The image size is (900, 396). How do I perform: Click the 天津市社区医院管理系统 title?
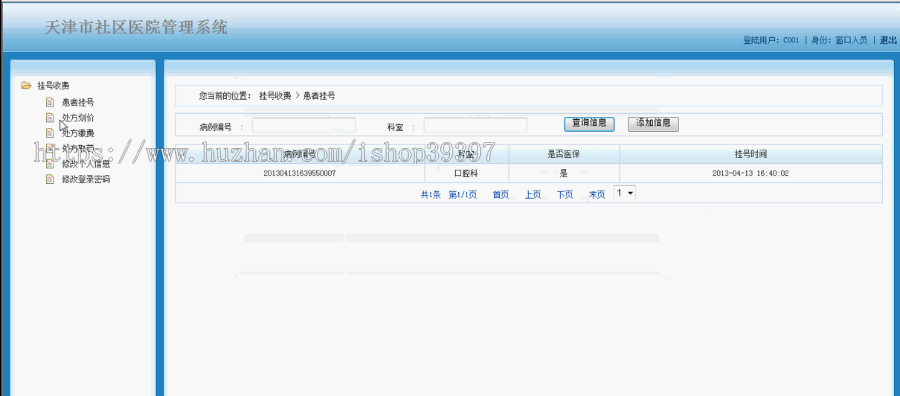pos(136,27)
